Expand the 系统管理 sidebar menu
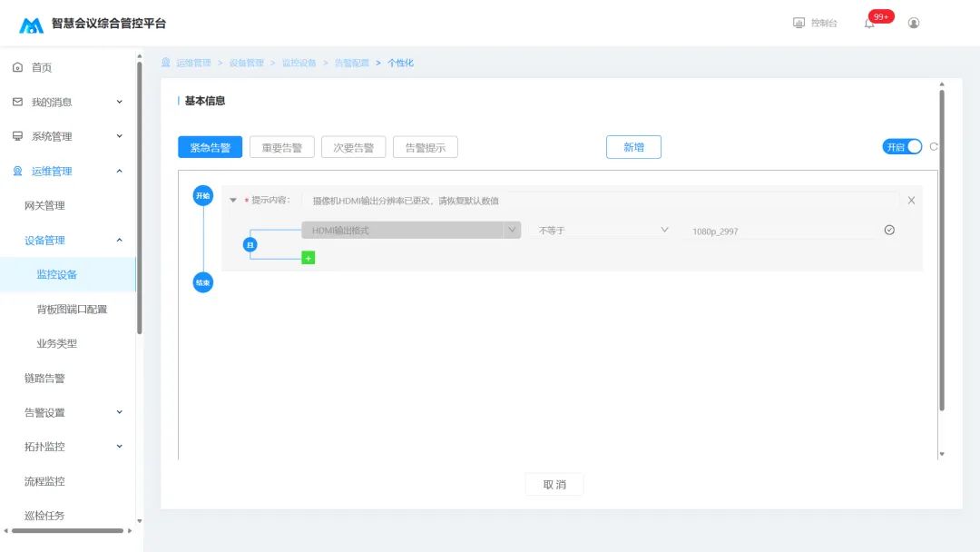 (67, 136)
